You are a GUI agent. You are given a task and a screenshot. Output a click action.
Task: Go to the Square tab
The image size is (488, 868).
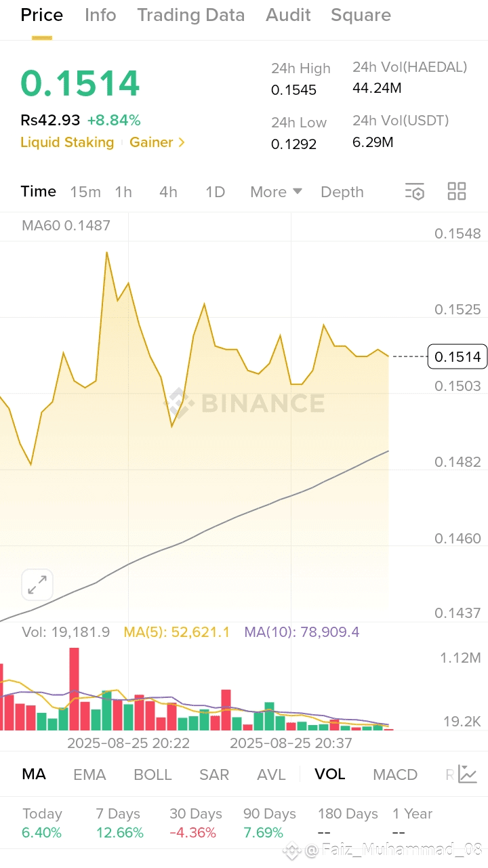point(361,15)
